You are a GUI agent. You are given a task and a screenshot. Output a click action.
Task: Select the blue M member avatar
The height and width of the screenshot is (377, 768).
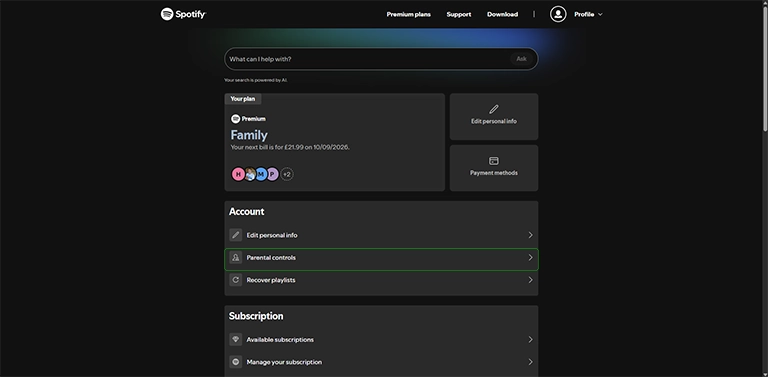pos(261,174)
